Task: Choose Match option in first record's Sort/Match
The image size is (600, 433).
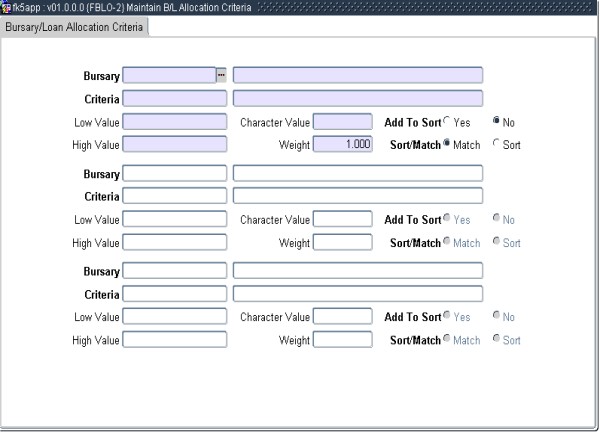Action: pos(446,144)
